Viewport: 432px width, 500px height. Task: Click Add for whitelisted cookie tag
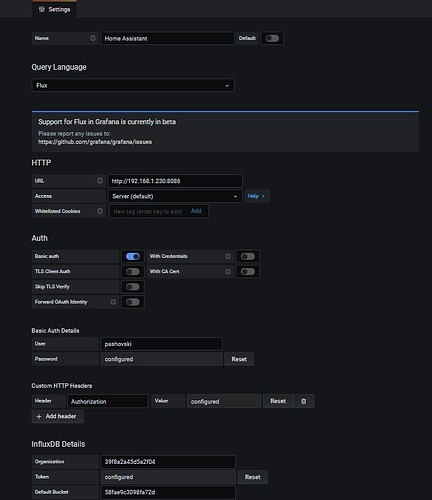pos(196,211)
